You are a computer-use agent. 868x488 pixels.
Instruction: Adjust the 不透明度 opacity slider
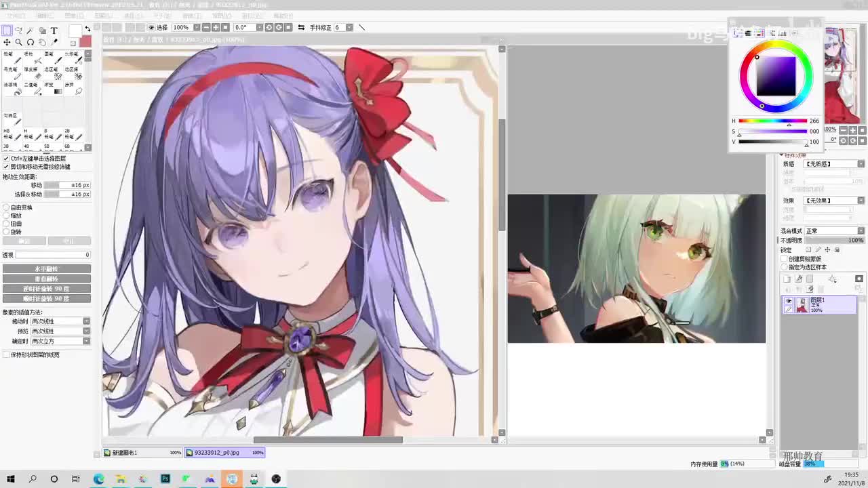click(833, 241)
